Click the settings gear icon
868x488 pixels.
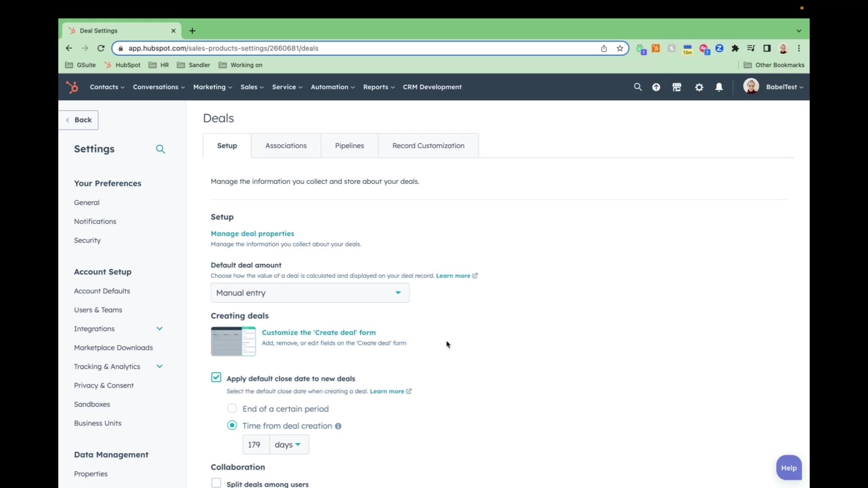point(699,87)
